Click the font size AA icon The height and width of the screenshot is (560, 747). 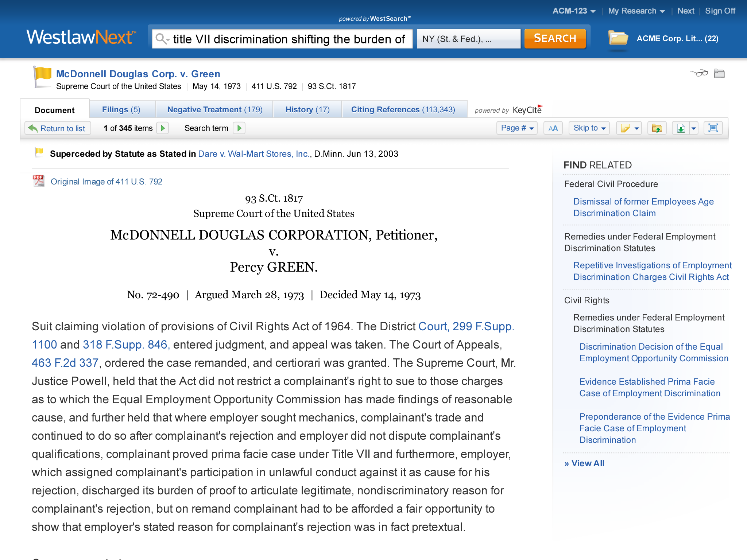[x=553, y=128]
